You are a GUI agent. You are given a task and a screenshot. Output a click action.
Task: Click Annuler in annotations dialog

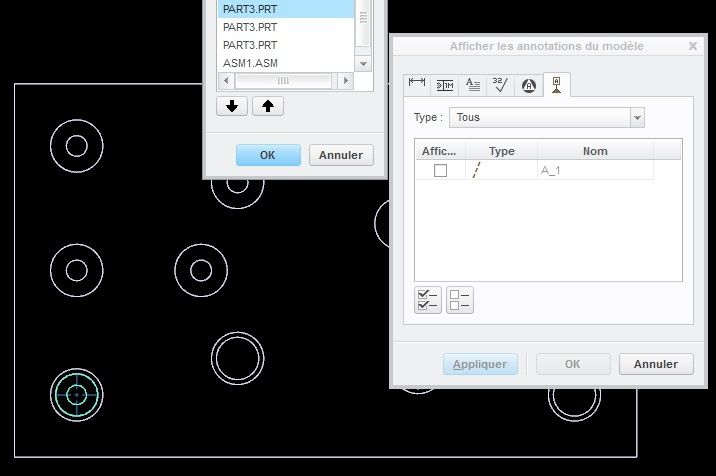point(656,364)
